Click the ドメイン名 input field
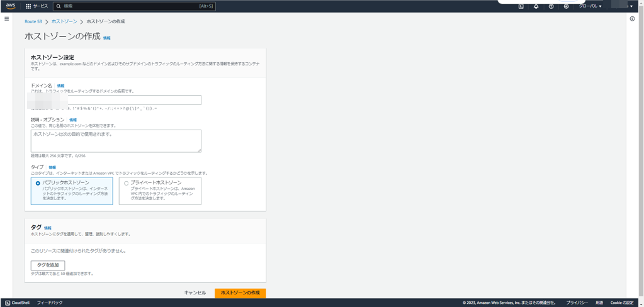This screenshot has height=307, width=644. point(116,100)
